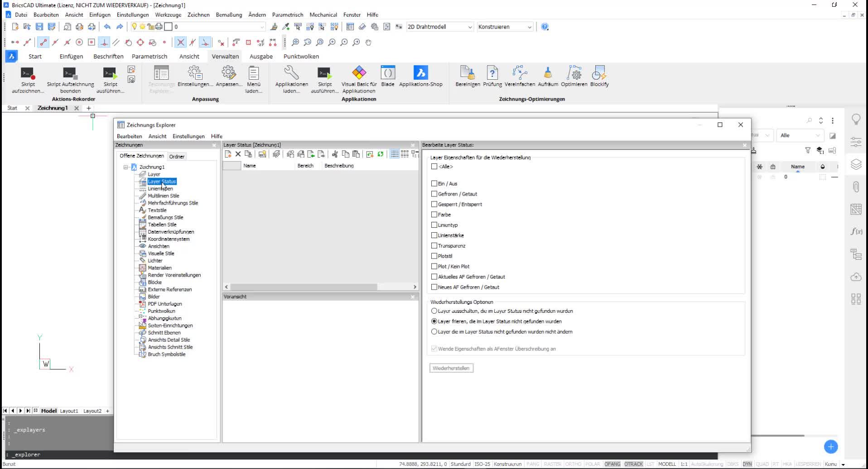Click Skript Aufzeichnung beenden icon
The height and width of the screenshot is (469, 868).
pyautogui.click(x=70, y=73)
